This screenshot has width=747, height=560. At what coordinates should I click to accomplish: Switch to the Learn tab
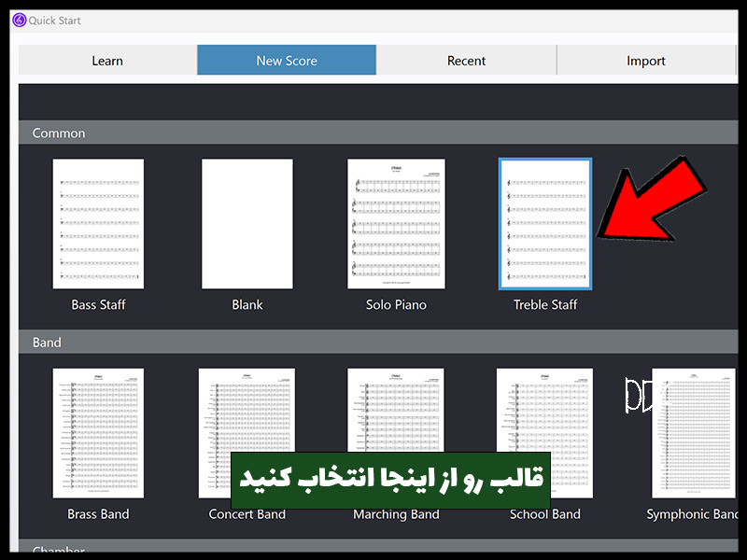point(107,61)
